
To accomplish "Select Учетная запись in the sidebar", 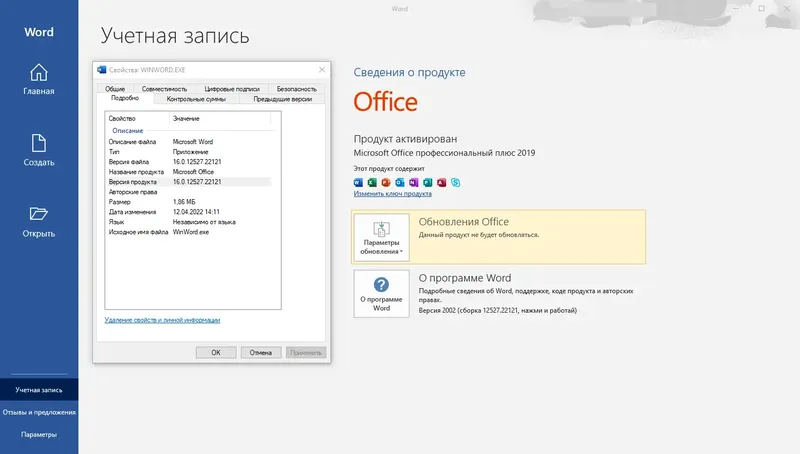I will (x=39, y=390).
